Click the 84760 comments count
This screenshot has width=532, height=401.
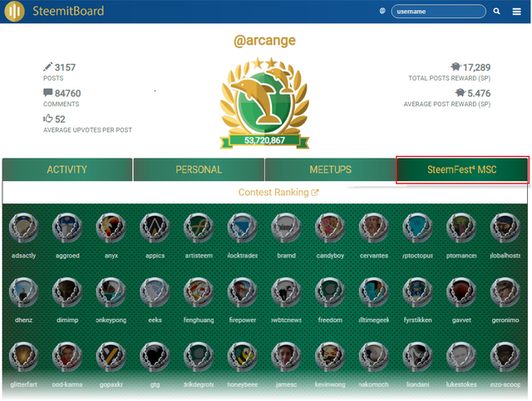[68, 93]
